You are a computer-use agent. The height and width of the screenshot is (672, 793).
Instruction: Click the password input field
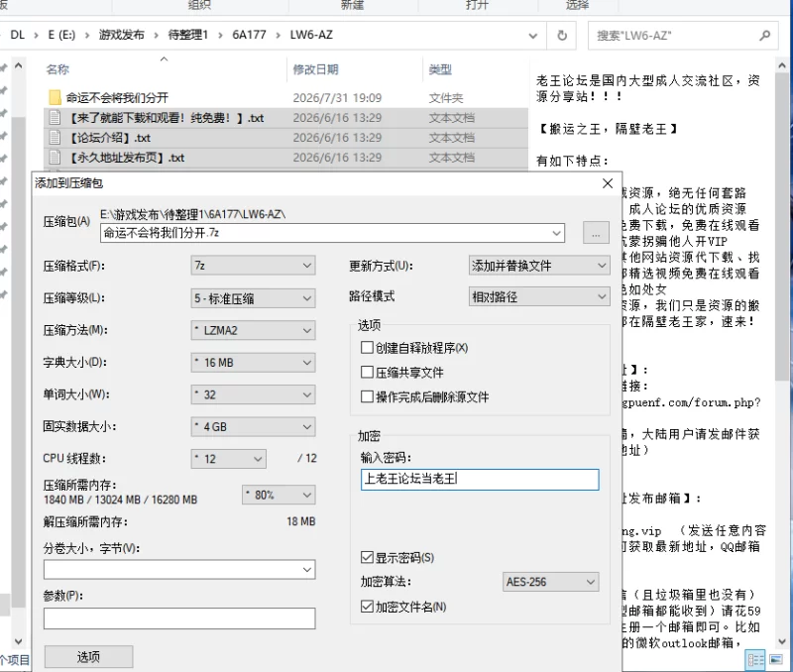click(x=480, y=480)
